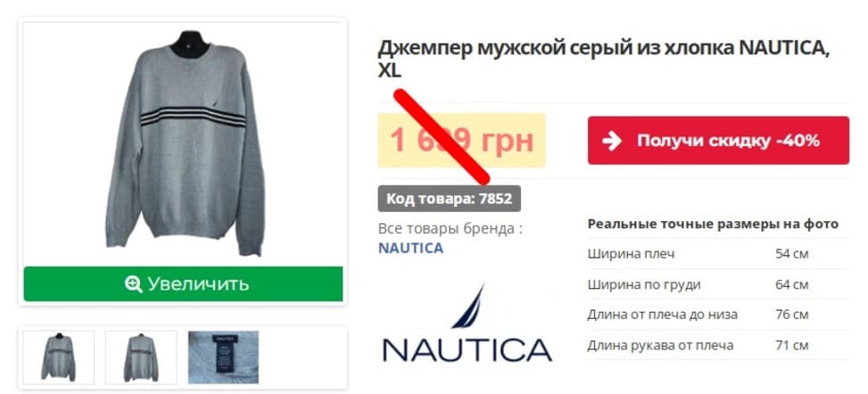Viewport: 868px width, 394px height.
Task: Open the NAUTICA brand link
Action: 410,248
